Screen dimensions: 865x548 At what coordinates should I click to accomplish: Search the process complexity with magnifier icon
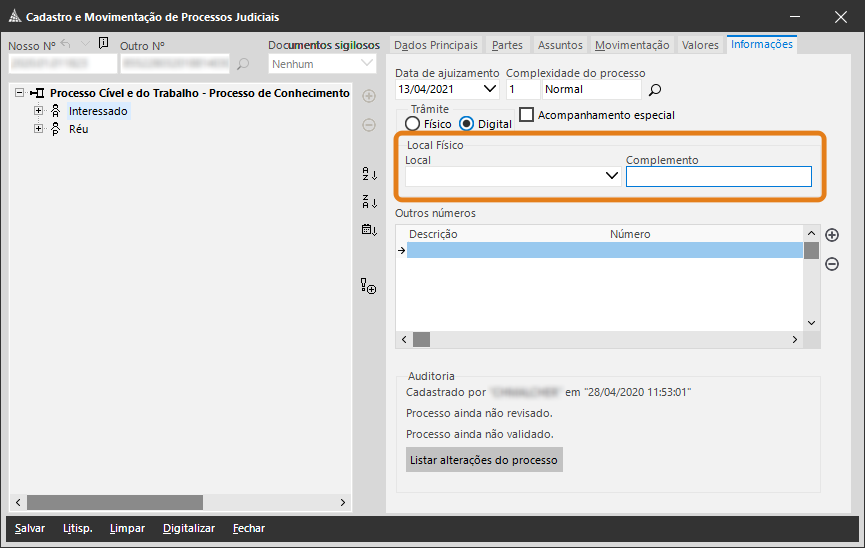pos(656,90)
